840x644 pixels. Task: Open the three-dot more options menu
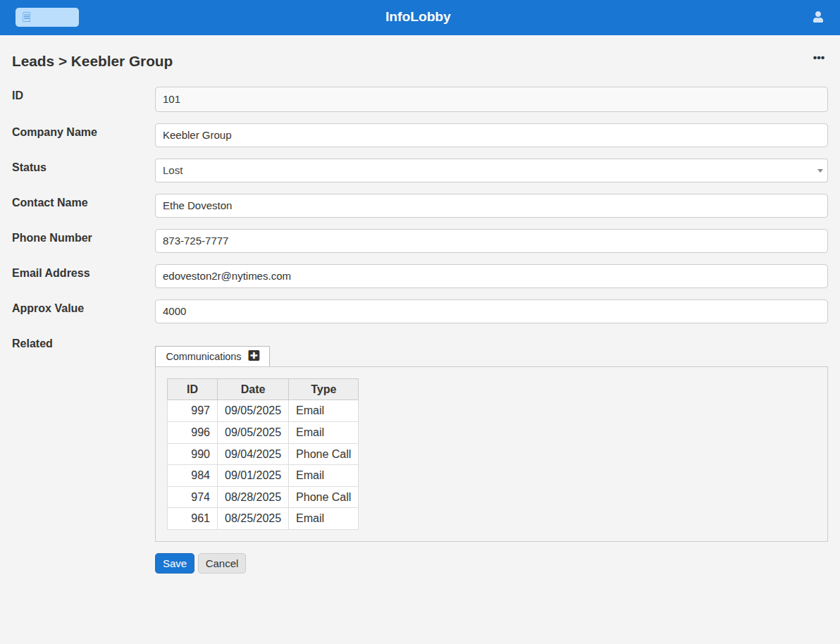[x=818, y=58]
